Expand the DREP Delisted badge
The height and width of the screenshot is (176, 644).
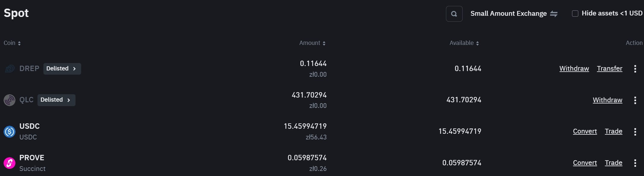[x=62, y=69]
